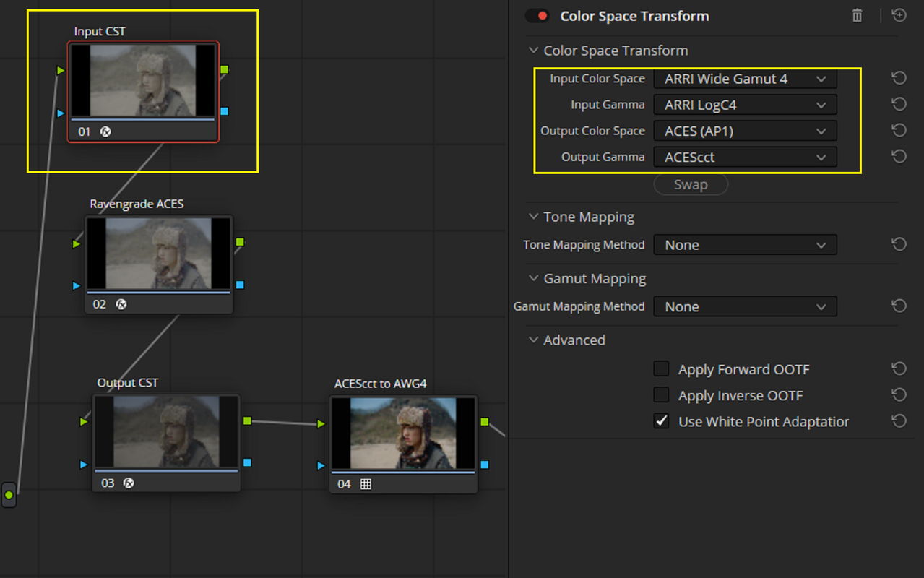Click the "ACEScct to AWG4" node label
Screen dimensions: 924x578
pyautogui.click(x=381, y=384)
